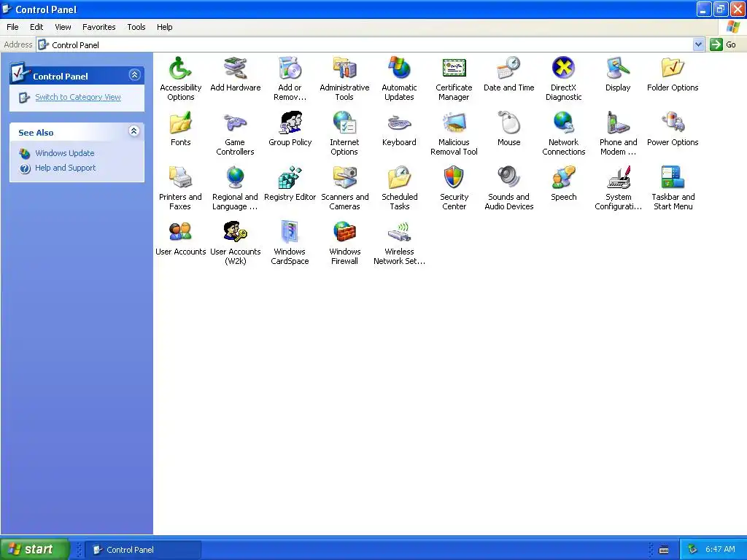Launch Registry Editor icon
Viewport: 747px width, 560px height.
tap(290, 178)
